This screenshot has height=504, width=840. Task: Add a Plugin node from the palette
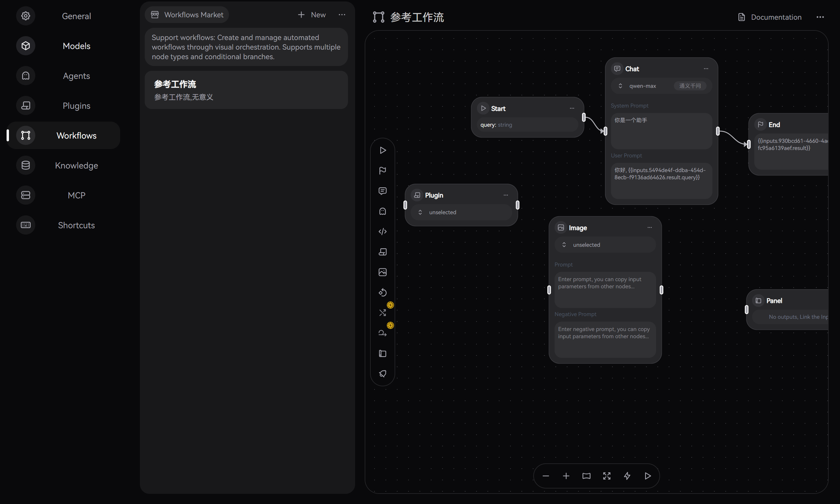coord(383,252)
